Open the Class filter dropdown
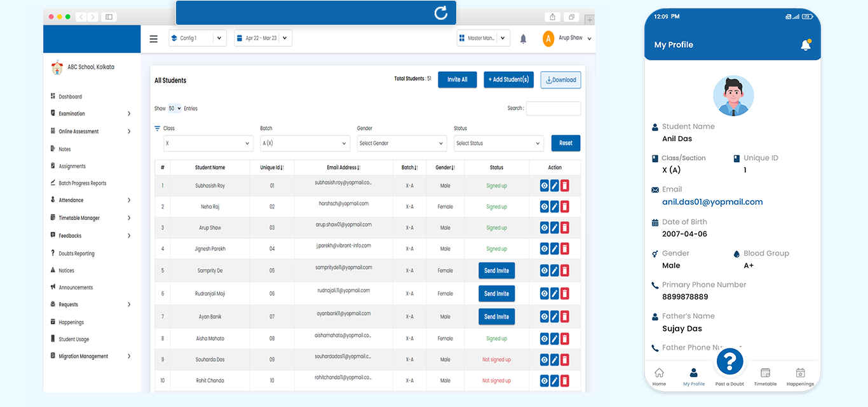Viewport: 868px width, 407px height. [x=208, y=144]
